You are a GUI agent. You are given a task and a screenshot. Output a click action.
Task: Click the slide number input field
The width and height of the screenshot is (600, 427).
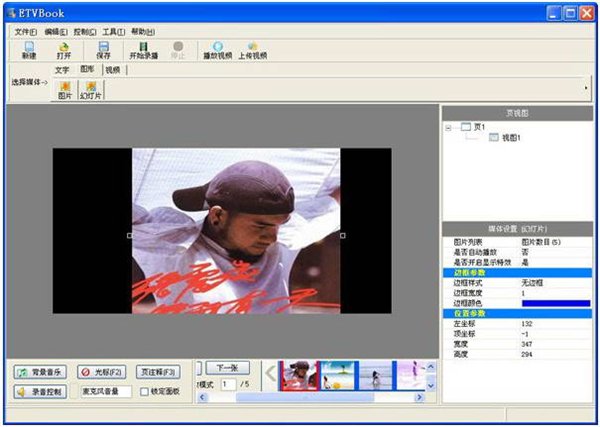click(229, 384)
